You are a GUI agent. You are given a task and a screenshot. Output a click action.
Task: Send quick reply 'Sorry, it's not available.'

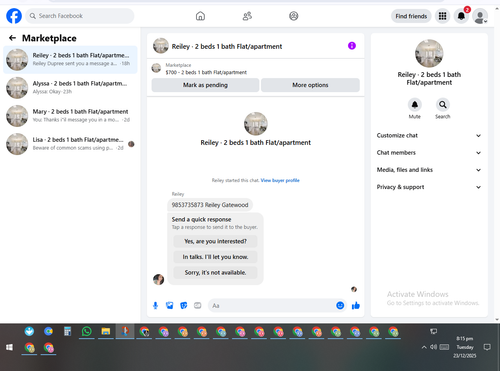(215, 273)
